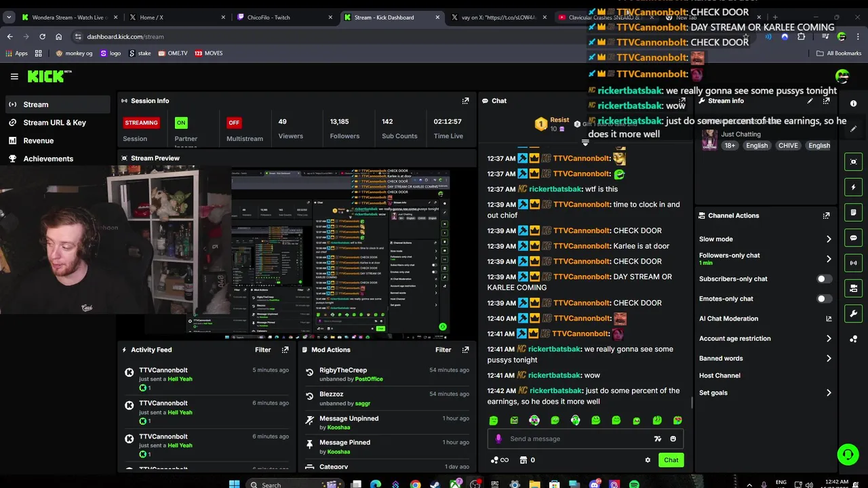Click the notes document icon in right sidebar
The image size is (868, 488).
(853, 212)
